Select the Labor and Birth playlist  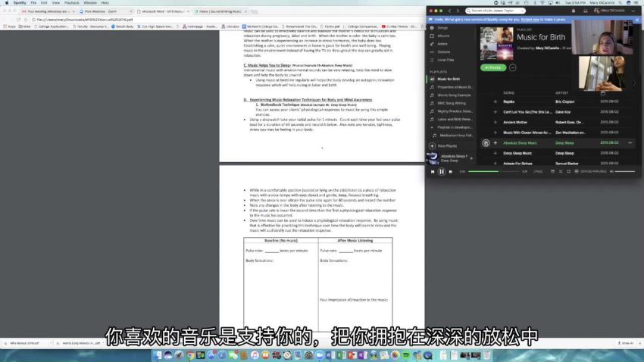tap(455, 120)
